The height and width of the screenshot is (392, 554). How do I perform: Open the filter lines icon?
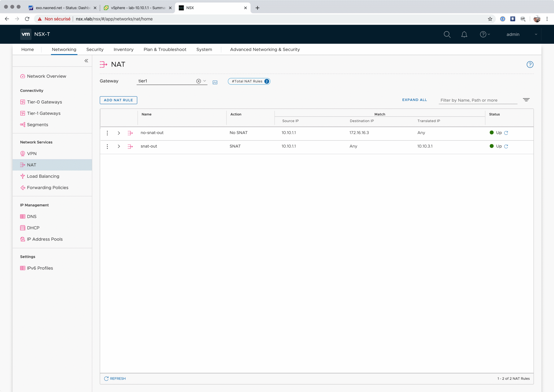click(526, 100)
